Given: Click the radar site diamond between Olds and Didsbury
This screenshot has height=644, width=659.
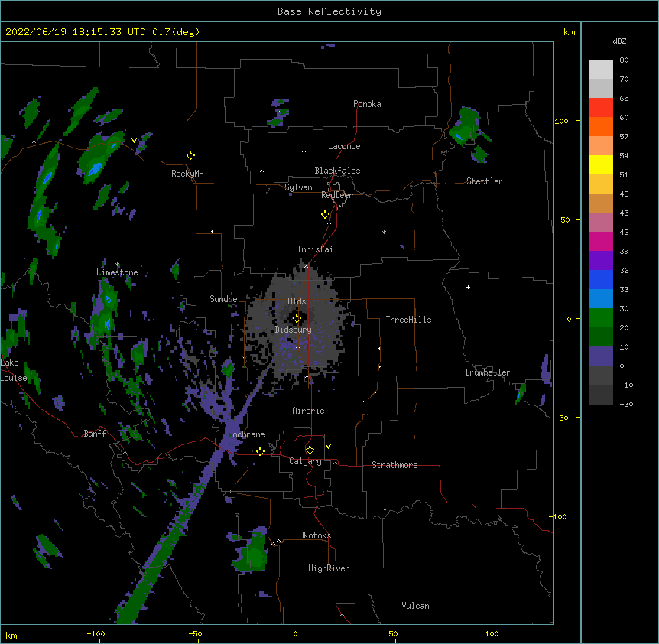Looking at the screenshot, I should [x=297, y=319].
